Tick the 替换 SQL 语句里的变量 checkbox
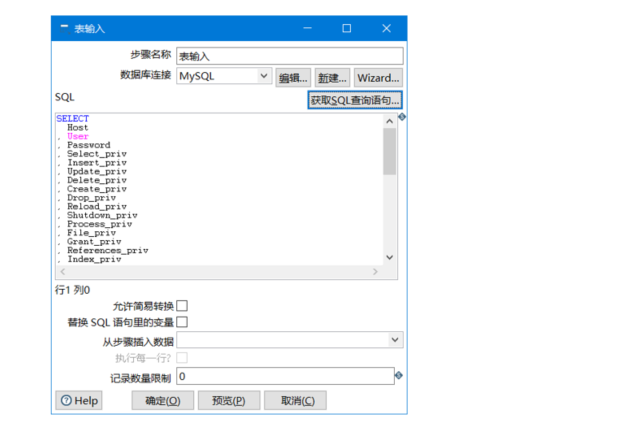Image resolution: width=618 pixels, height=421 pixels. pos(182,322)
